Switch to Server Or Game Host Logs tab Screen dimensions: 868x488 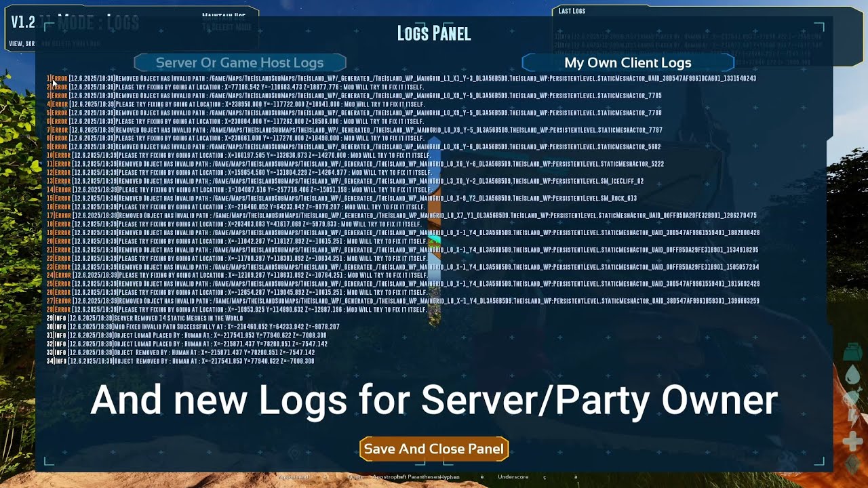pos(240,62)
